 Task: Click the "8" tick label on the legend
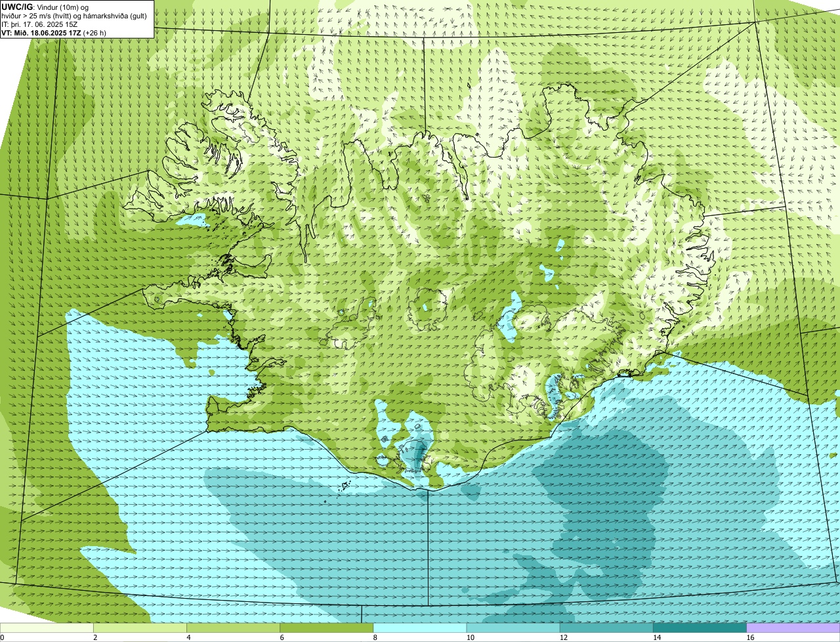(375, 637)
